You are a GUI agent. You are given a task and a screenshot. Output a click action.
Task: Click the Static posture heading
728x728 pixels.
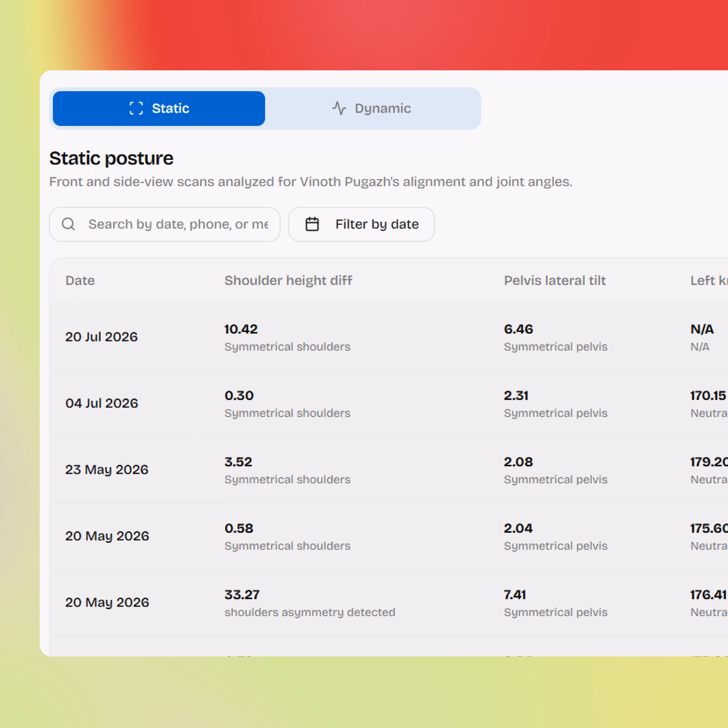point(111,158)
